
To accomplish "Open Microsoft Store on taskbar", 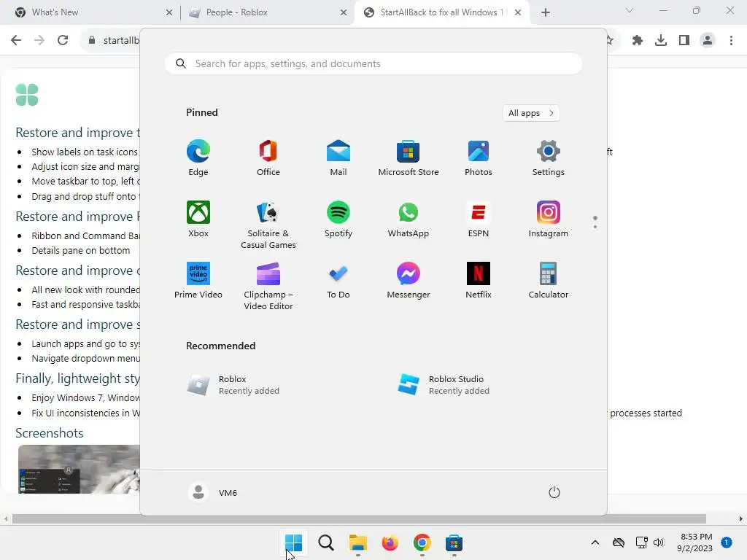I will (454, 542).
